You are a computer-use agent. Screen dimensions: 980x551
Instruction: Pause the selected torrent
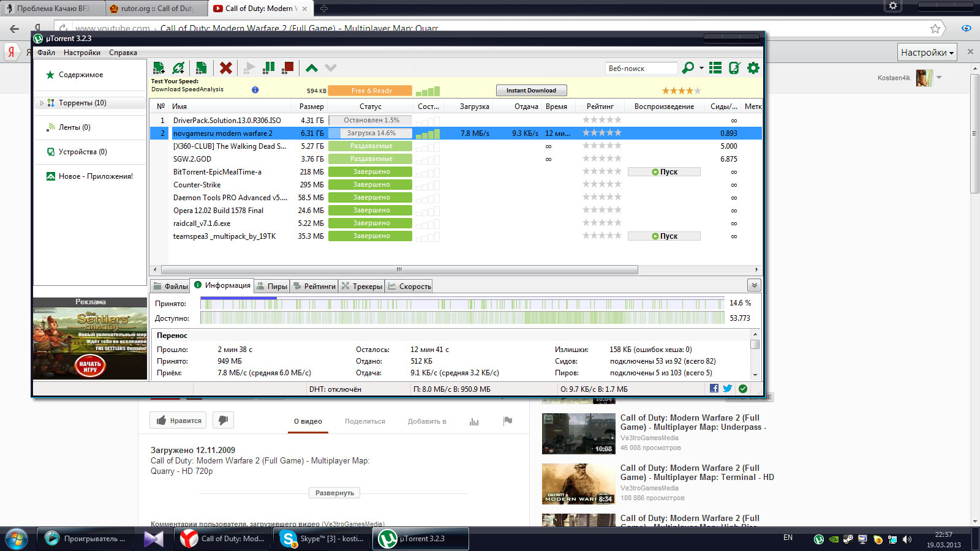pos(268,68)
